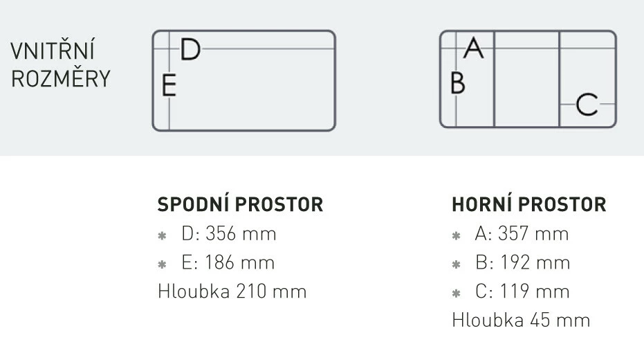Click the Hloubka 210 mm text
Screen dimensions: 644x342
[x=232, y=291]
